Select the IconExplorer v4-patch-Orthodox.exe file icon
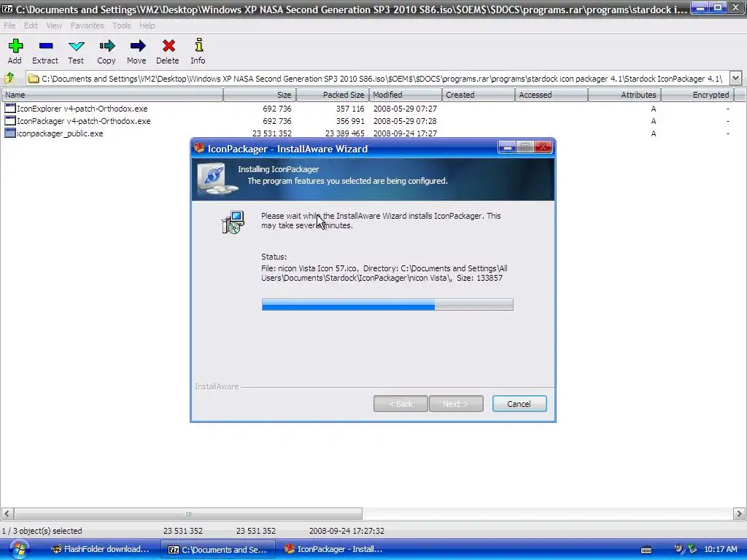This screenshot has height=560, width=747. click(x=10, y=109)
